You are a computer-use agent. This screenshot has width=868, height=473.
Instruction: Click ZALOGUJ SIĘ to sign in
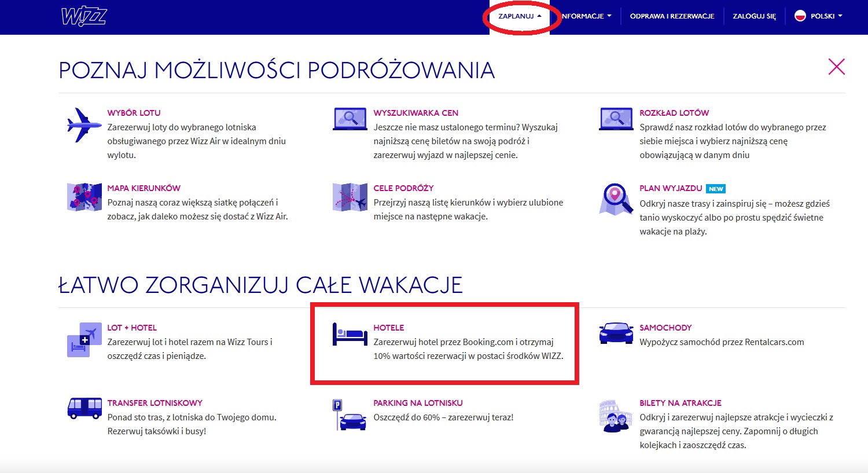pyautogui.click(x=753, y=16)
